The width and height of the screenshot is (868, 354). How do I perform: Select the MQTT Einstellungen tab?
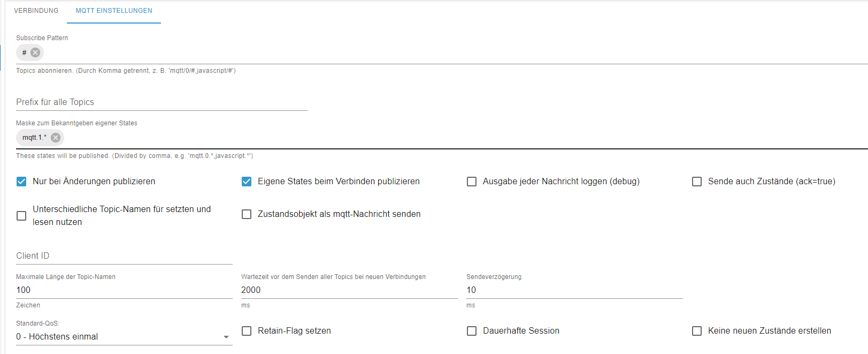pos(114,11)
